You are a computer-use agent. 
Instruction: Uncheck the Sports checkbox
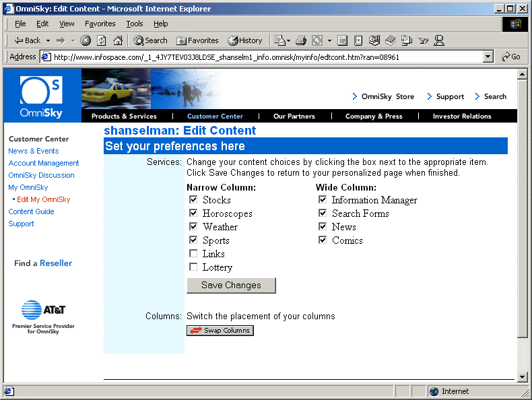pos(193,240)
